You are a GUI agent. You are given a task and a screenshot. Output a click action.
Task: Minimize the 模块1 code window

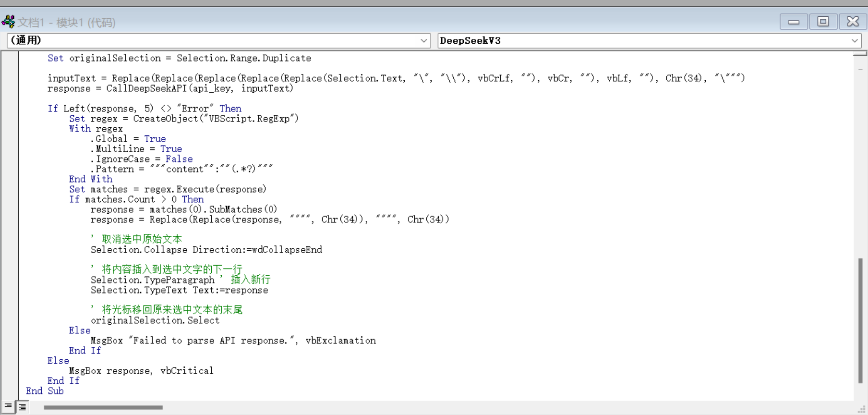(794, 22)
